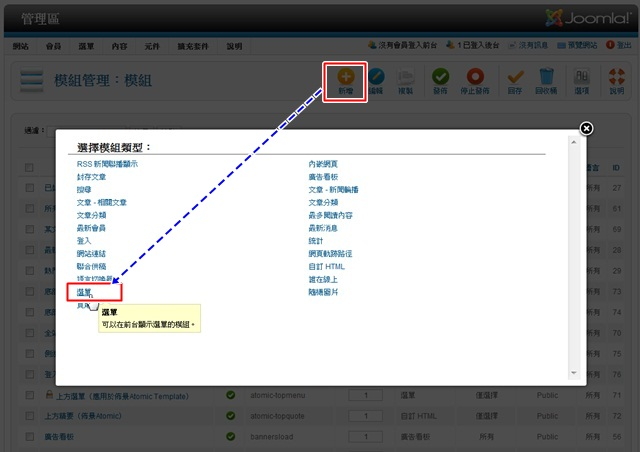Select the 選單 module type link
Image resolution: width=640 pixels, height=452 pixels.
[x=84, y=292]
